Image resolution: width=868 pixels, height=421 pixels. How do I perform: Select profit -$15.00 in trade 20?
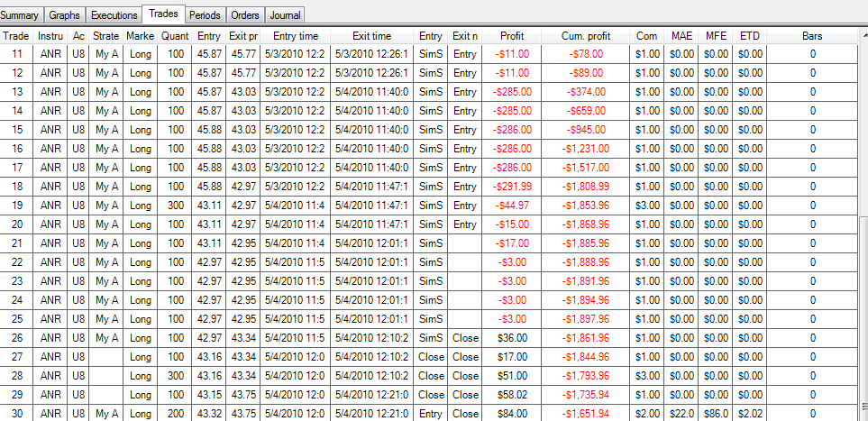tap(512, 224)
